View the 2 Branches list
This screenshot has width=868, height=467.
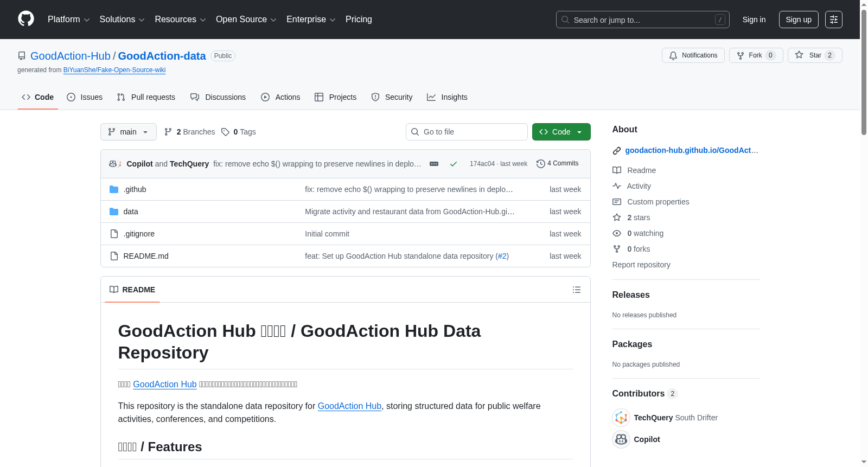pyautogui.click(x=190, y=132)
